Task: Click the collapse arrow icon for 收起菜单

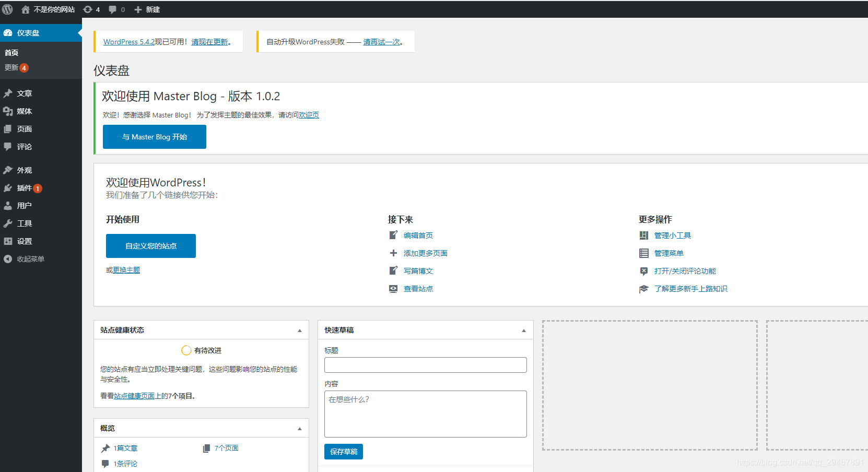Action: point(8,259)
